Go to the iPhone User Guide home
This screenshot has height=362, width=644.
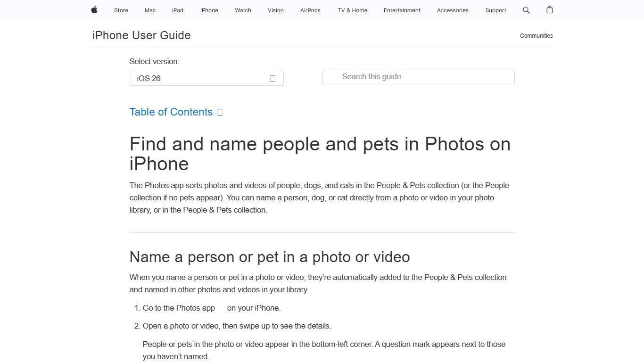(x=141, y=35)
